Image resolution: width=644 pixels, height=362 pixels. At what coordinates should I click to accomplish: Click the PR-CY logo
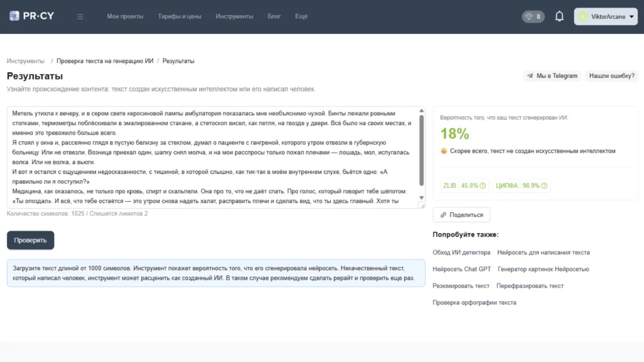pyautogui.click(x=31, y=16)
